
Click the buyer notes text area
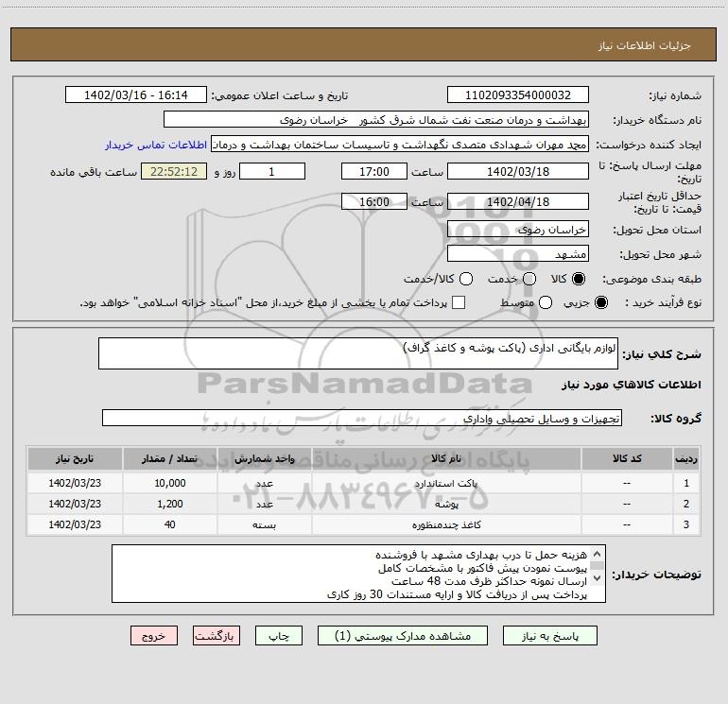click(x=358, y=574)
